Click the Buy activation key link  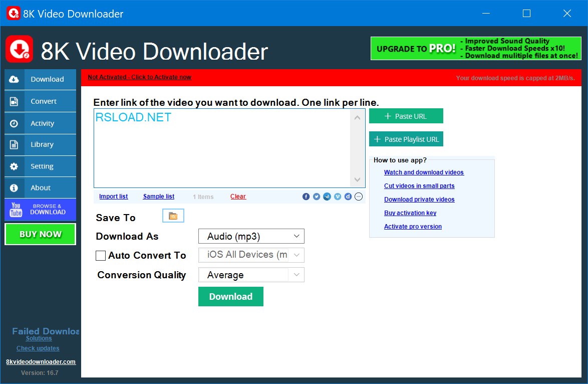[410, 213]
